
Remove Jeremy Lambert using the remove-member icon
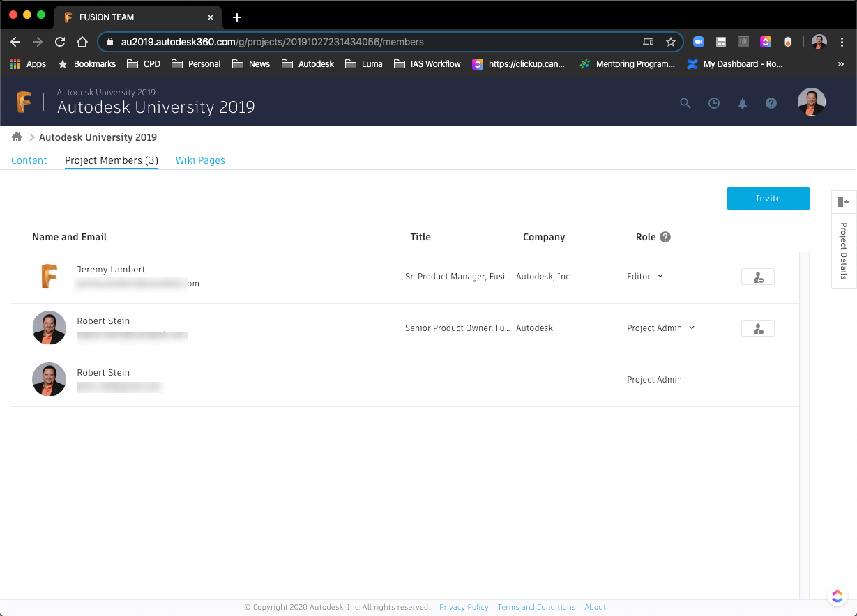[757, 277]
